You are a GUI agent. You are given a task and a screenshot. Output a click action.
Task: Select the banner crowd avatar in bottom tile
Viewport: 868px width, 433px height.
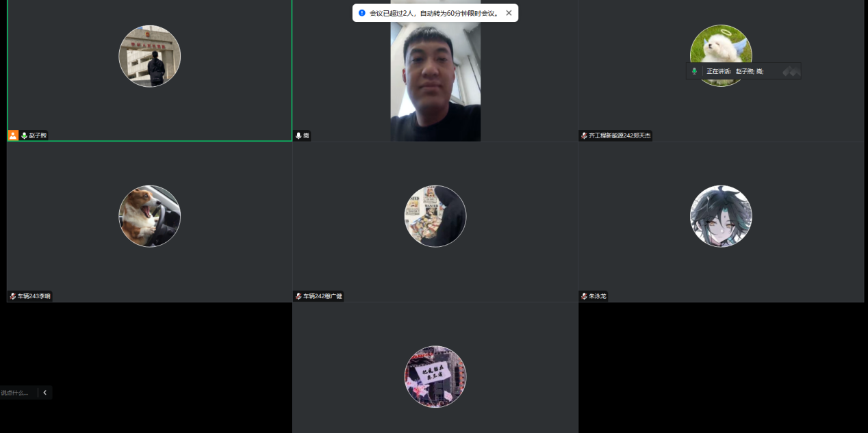(x=435, y=376)
